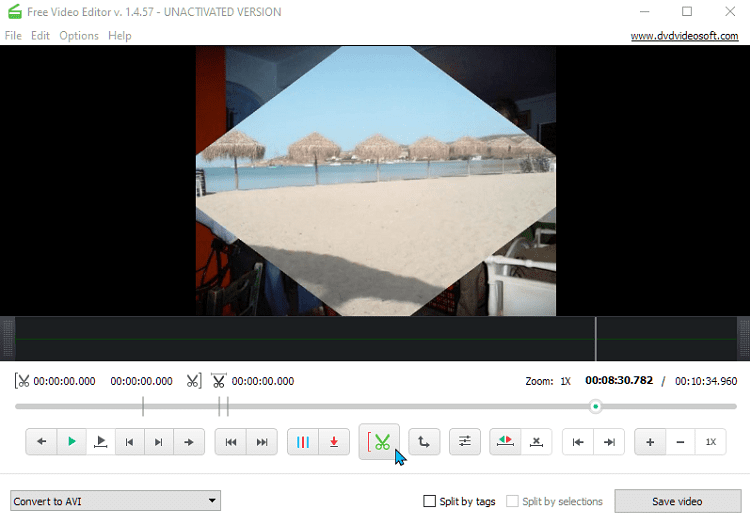Click the red-green invert selection icon

(505, 442)
